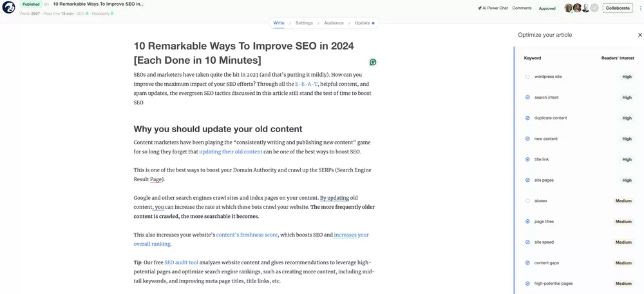The height and width of the screenshot is (294, 644).
Task: Open AI Power Chat
Action: click(x=493, y=8)
